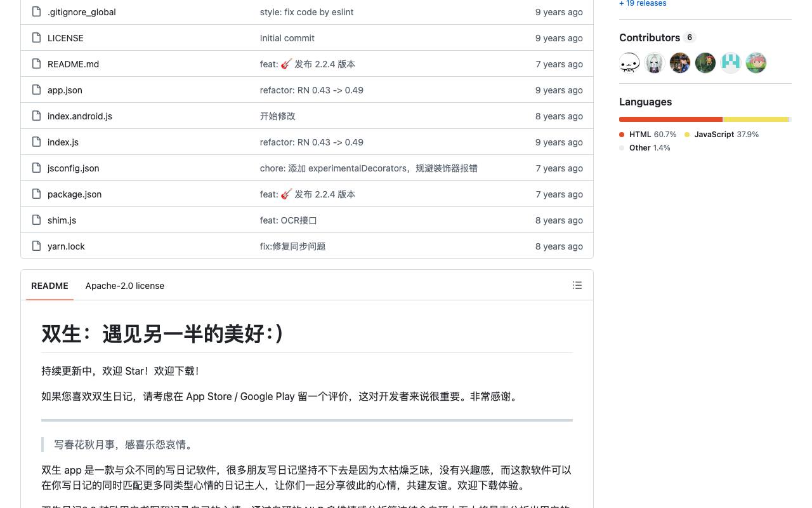This screenshot has height=508, width=812.
Task: Switch to the Apache-2.0 license tab
Action: tap(125, 286)
